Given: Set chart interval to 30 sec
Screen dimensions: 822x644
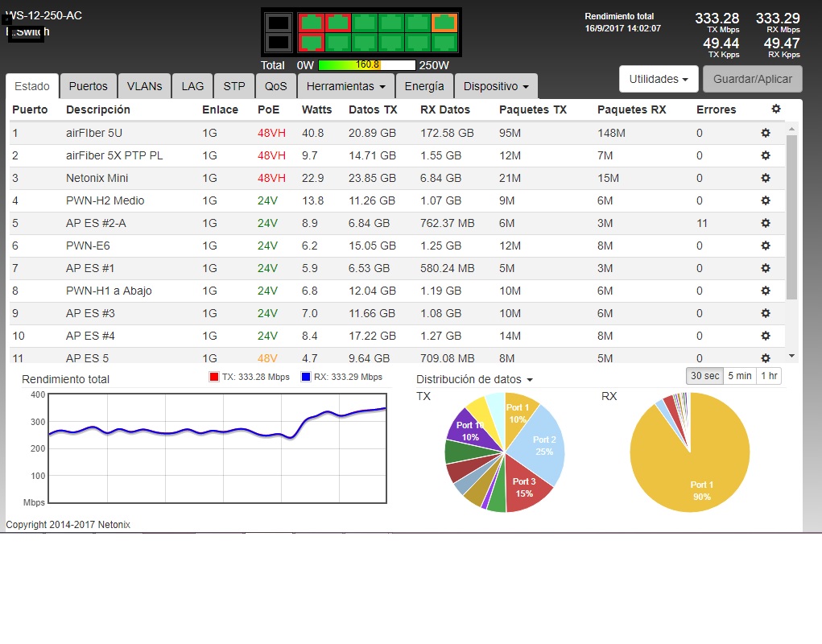Looking at the screenshot, I should [x=704, y=375].
